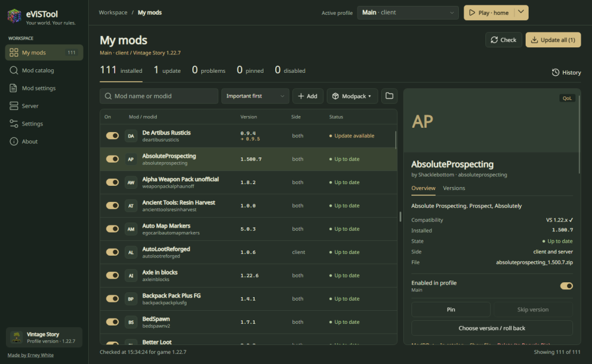
Task: Click the AT icon of Ancient Tools
Action: click(x=131, y=206)
